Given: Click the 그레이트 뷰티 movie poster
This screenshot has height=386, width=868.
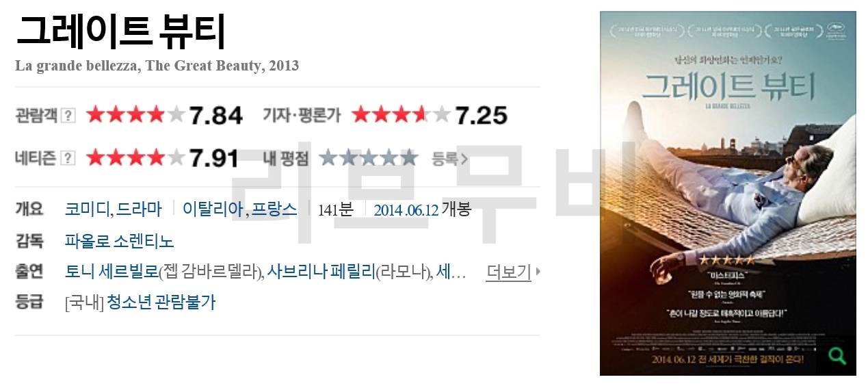Looking at the screenshot, I should pos(728,193).
